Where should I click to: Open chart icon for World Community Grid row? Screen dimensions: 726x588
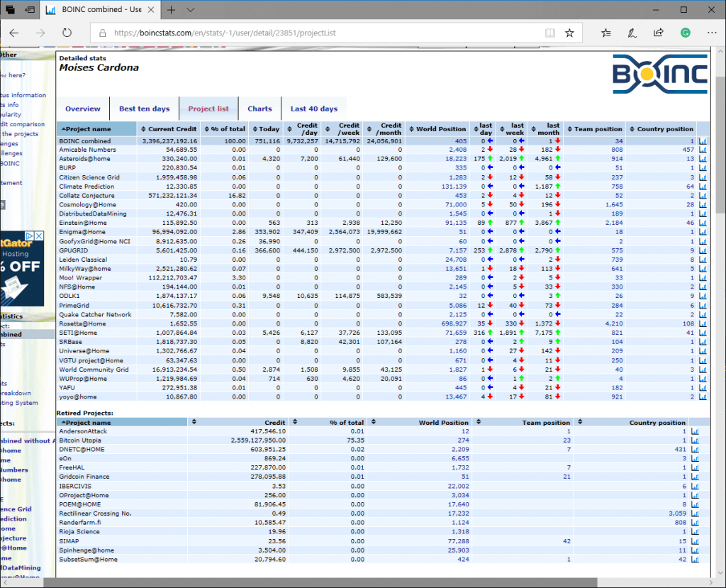pos(703,370)
